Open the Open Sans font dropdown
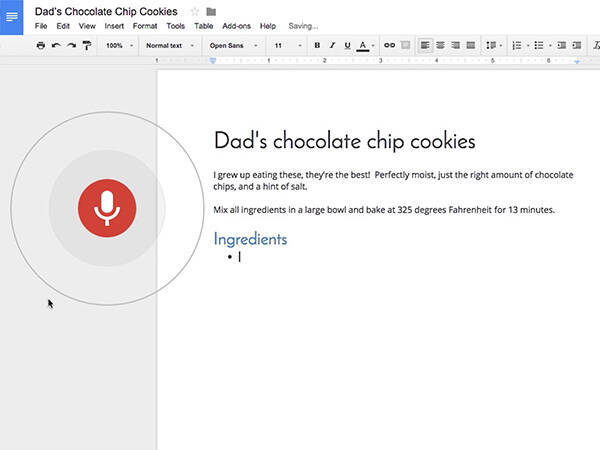The width and height of the screenshot is (600, 450). [232, 45]
